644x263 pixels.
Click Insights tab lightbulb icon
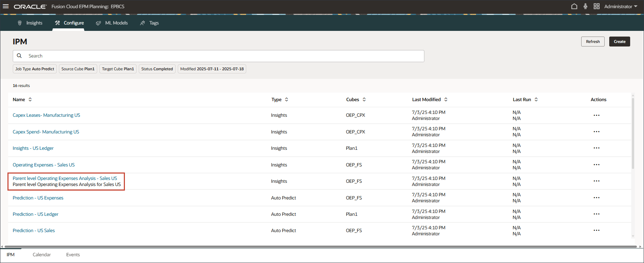pos(20,23)
